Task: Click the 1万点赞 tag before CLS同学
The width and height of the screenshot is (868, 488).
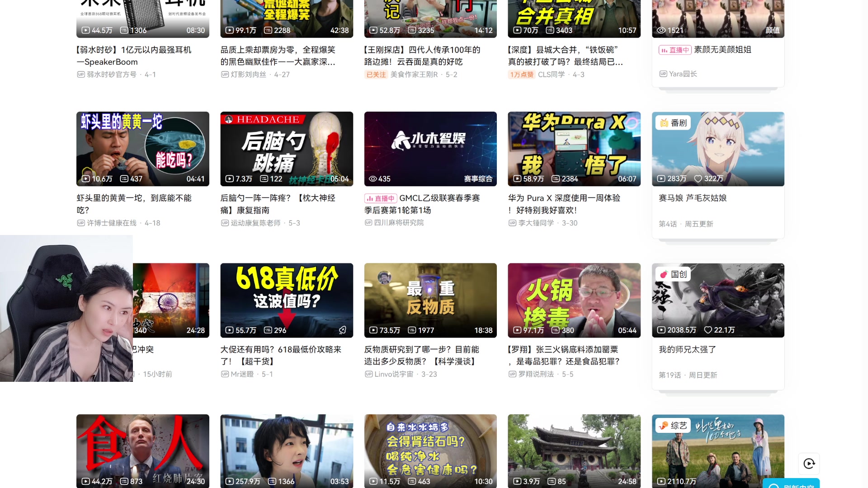Action: (522, 75)
